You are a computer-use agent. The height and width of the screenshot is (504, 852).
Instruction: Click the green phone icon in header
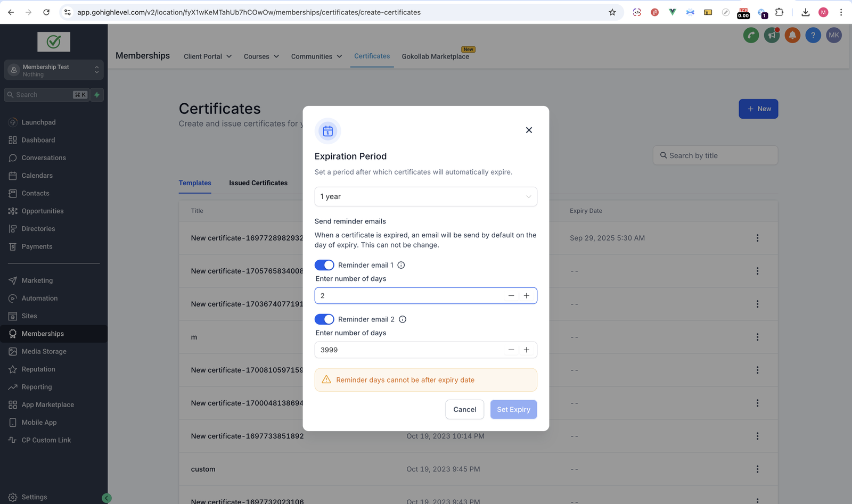751,36
